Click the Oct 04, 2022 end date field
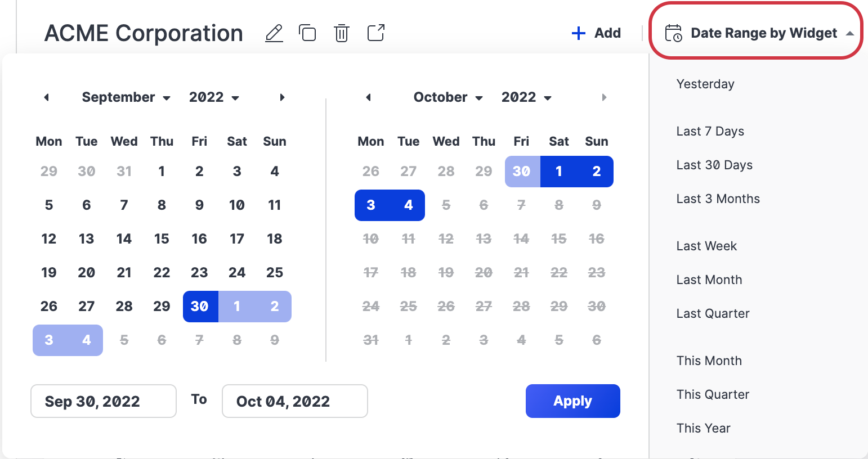Image resolution: width=868 pixels, height=459 pixels. tap(295, 401)
